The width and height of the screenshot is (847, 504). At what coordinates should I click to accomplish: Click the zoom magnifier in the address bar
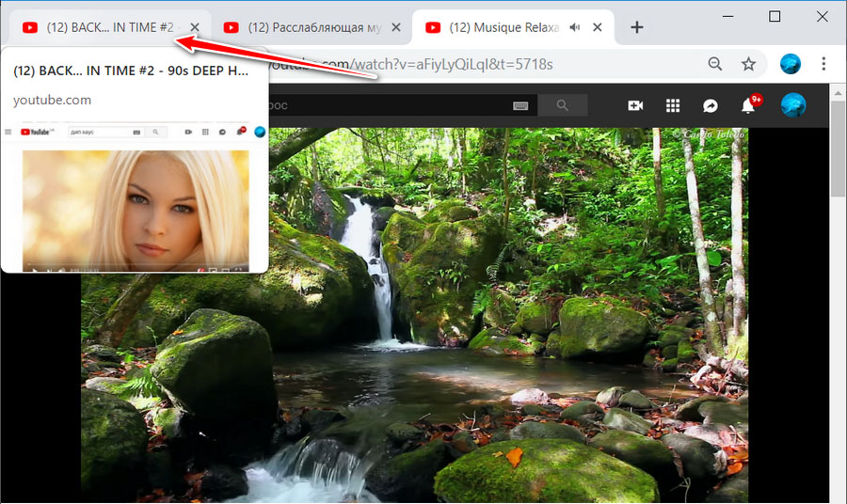click(715, 64)
